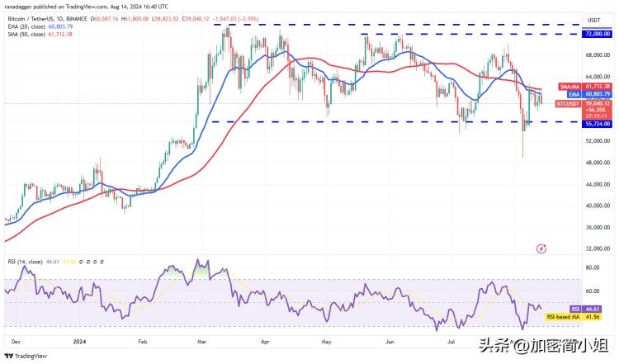Click the Feb label on time axis
The height and width of the screenshot is (364, 619).
(x=143, y=342)
